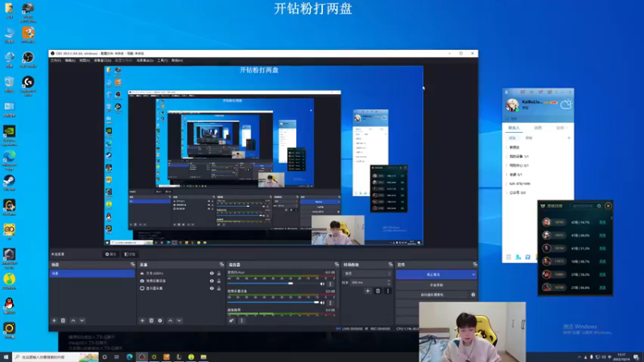Screen dimensions: 644x362
Task: Click QQ add-friend icon at bottom
Action: [x=518, y=257]
